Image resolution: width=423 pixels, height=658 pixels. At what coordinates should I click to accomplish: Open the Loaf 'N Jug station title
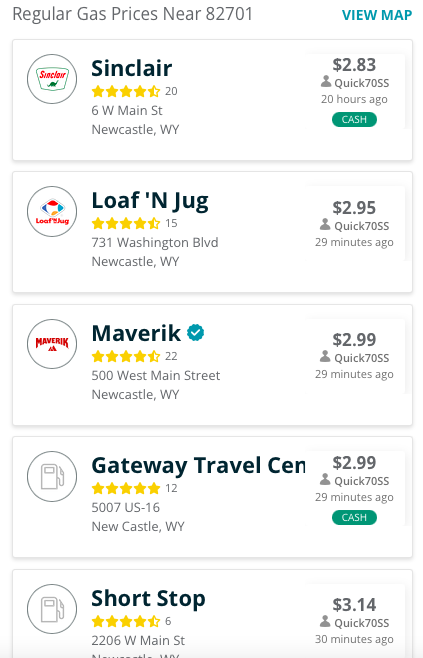pyautogui.click(x=150, y=201)
